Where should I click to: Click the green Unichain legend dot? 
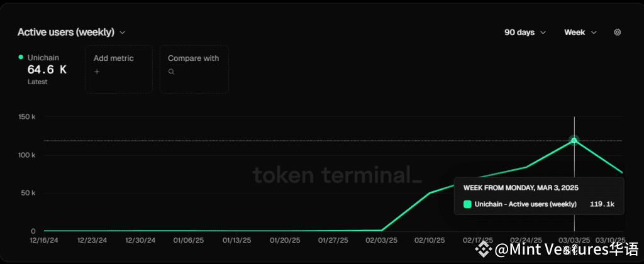point(21,57)
